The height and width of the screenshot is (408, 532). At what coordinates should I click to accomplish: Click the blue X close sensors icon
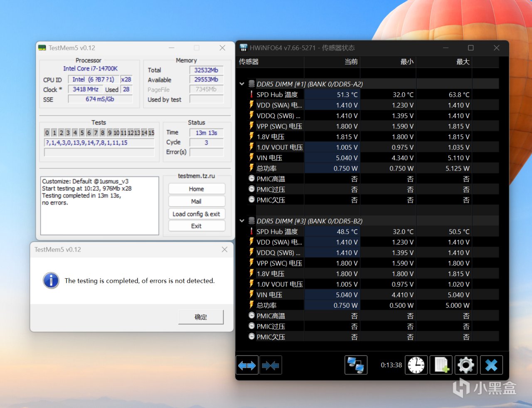click(491, 365)
